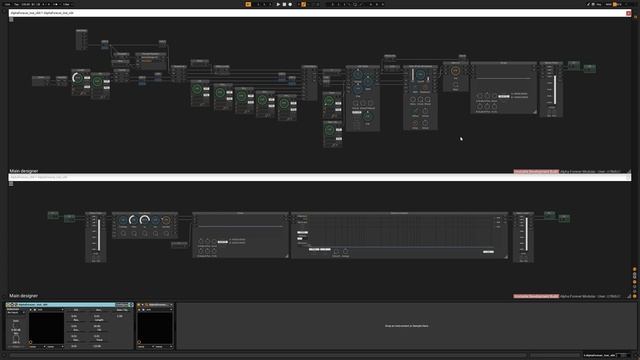The height and width of the screenshot is (360, 640).
Task: Click the button at cyan device header's right
Action: (121, 304)
